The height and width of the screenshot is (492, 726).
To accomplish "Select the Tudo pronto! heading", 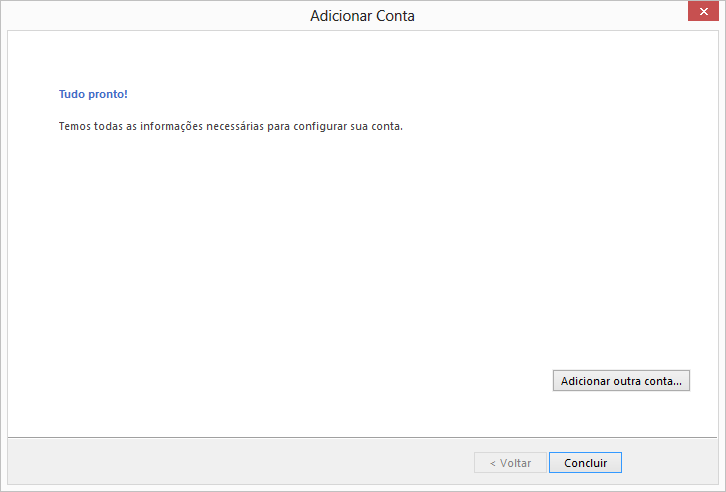I will tap(94, 94).
